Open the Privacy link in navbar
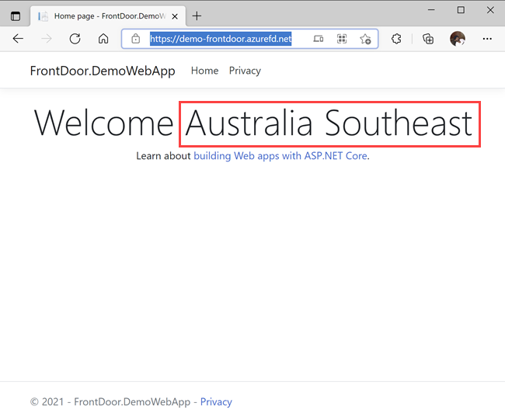This screenshot has width=505, height=420. point(245,71)
